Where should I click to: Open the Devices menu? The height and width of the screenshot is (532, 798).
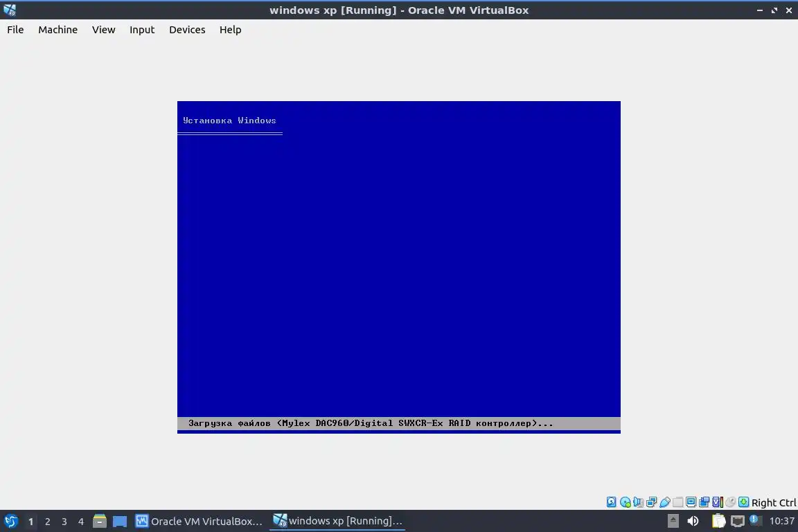187,30
